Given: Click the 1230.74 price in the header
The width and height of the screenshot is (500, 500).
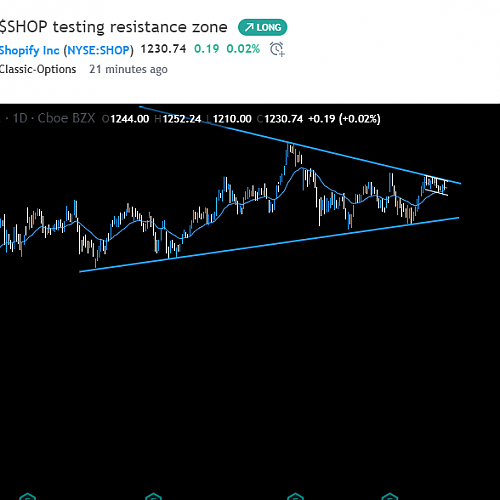Looking at the screenshot, I should pos(163,49).
